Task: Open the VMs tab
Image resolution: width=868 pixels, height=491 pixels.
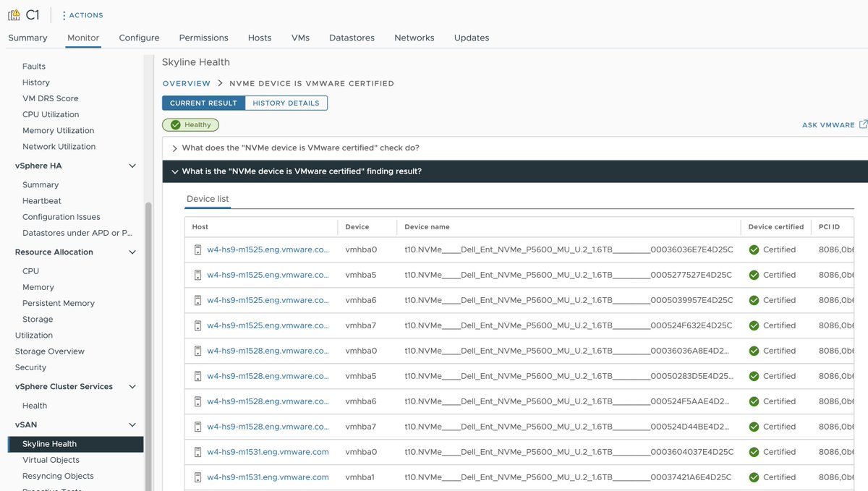Action: (x=300, y=38)
